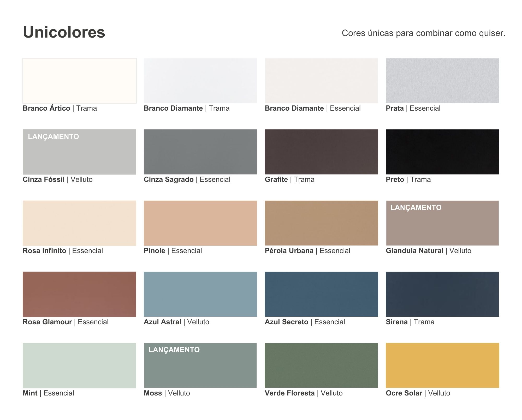The height and width of the screenshot is (420, 522).
Task: Click the Branco Ártico color swatch
Action: pos(79,81)
